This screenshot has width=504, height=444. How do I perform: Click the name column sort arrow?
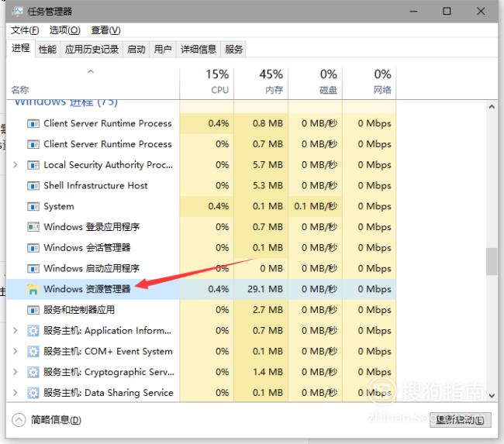[91, 71]
